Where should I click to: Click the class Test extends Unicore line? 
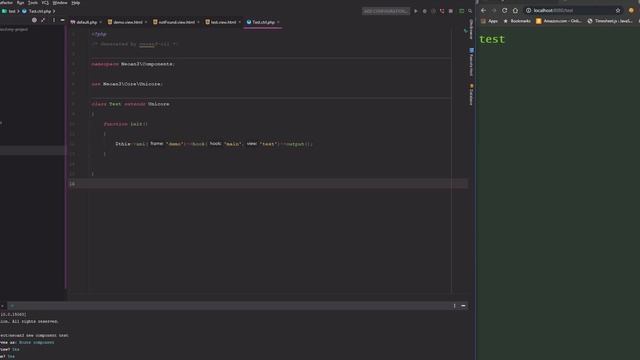coord(130,104)
